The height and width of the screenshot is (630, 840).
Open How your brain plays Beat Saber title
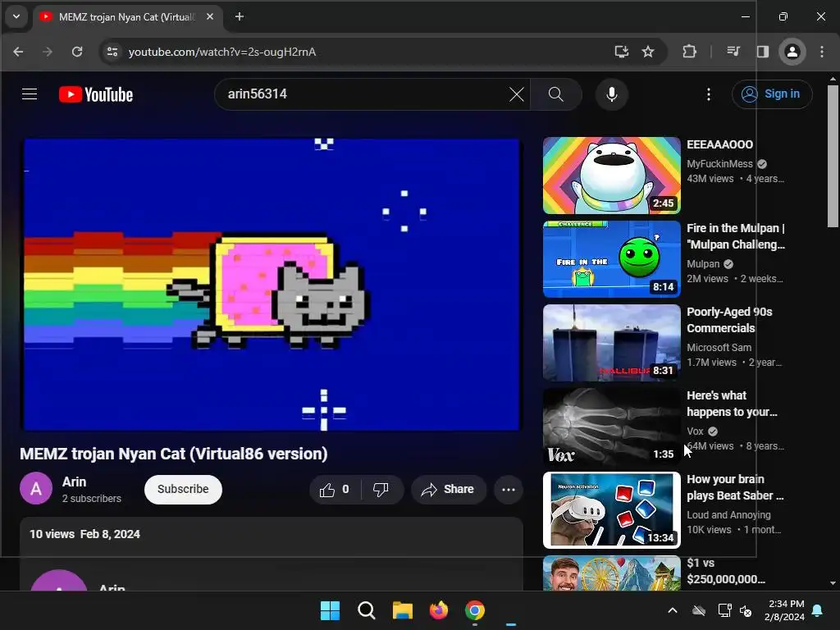735,487
